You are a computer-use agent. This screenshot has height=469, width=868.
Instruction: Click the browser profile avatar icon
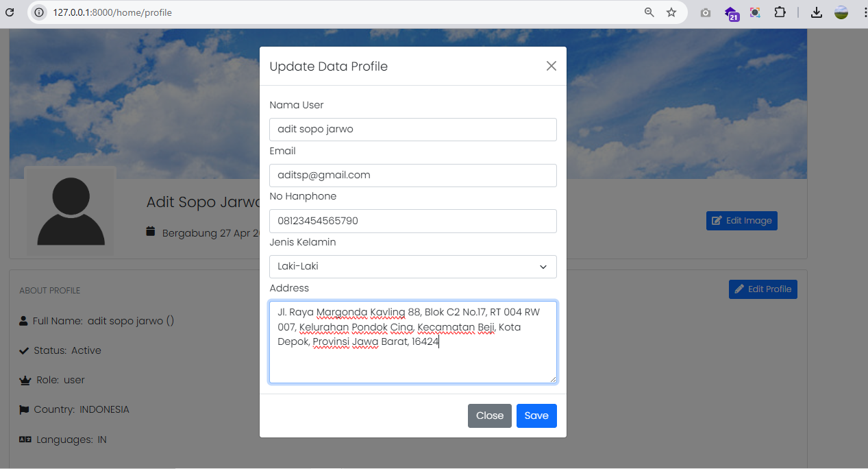point(841,12)
